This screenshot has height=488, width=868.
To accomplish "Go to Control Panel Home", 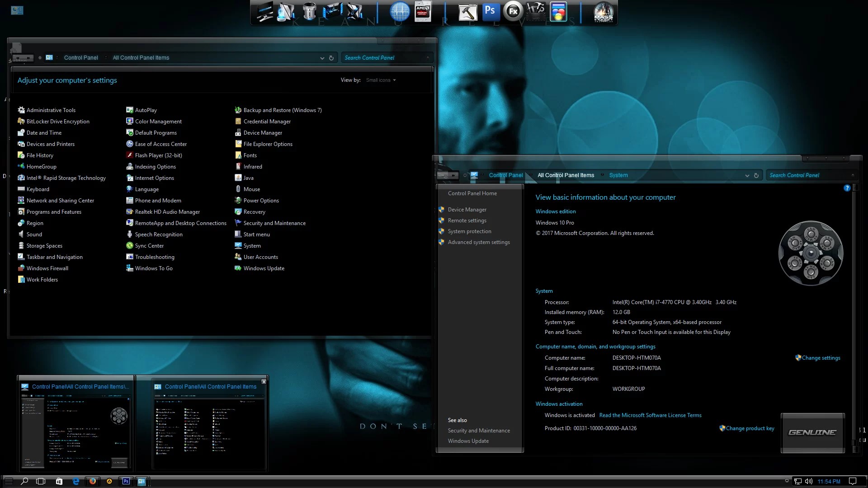I will (472, 193).
